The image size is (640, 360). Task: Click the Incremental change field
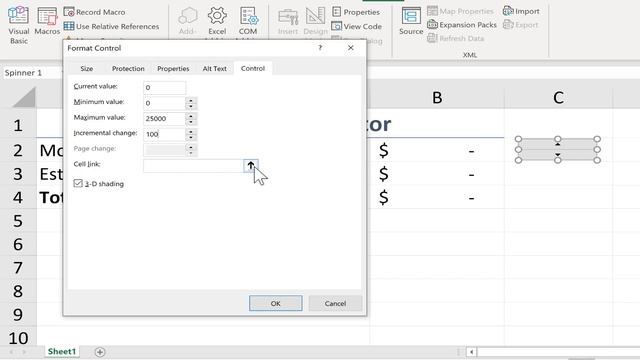pyautogui.click(x=164, y=134)
